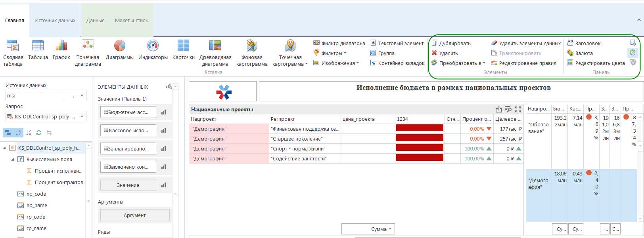The height and width of the screenshot is (238, 644).
Task: Click the Редактирование правил button
Action: coord(523,63)
